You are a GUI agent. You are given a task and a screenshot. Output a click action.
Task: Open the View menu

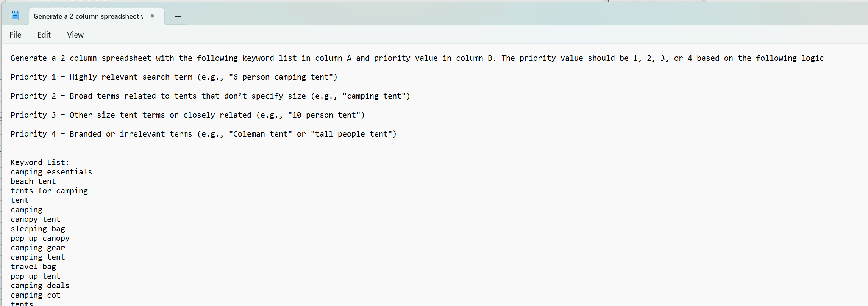pyautogui.click(x=75, y=35)
